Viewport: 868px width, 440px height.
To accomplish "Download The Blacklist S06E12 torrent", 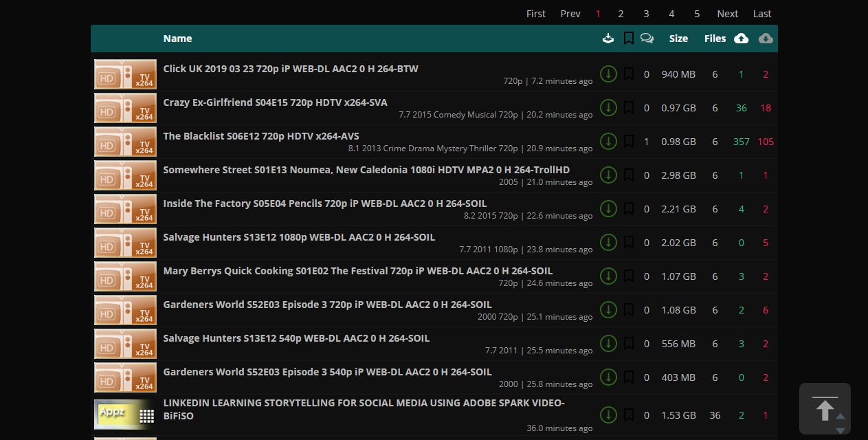I will pyautogui.click(x=608, y=141).
